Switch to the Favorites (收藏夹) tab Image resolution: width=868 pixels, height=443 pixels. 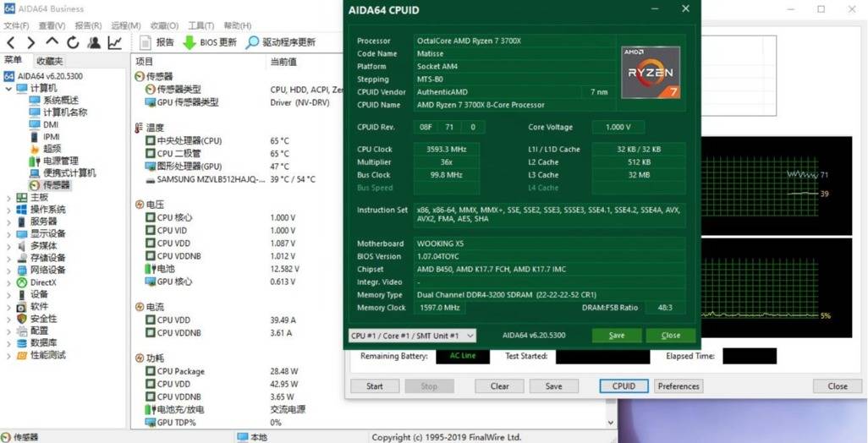[49, 61]
